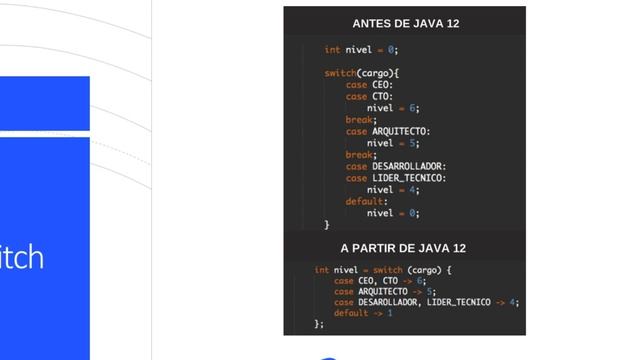640x360 pixels.
Task: Click the line 'int nivel = 0;'
Action: pyautogui.click(x=361, y=50)
